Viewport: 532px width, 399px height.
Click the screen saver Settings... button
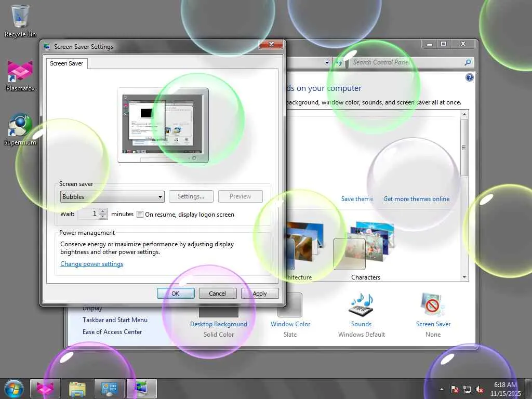pos(191,196)
